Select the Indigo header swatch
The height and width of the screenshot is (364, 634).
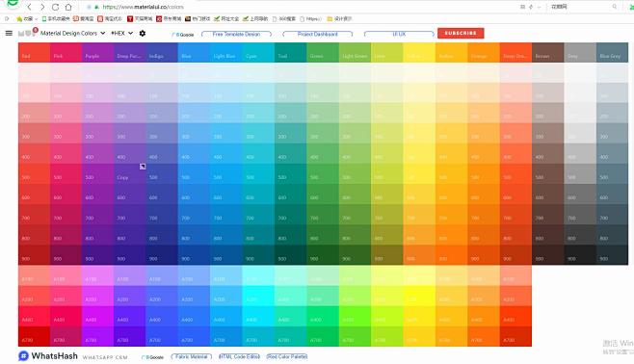point(162,53)
